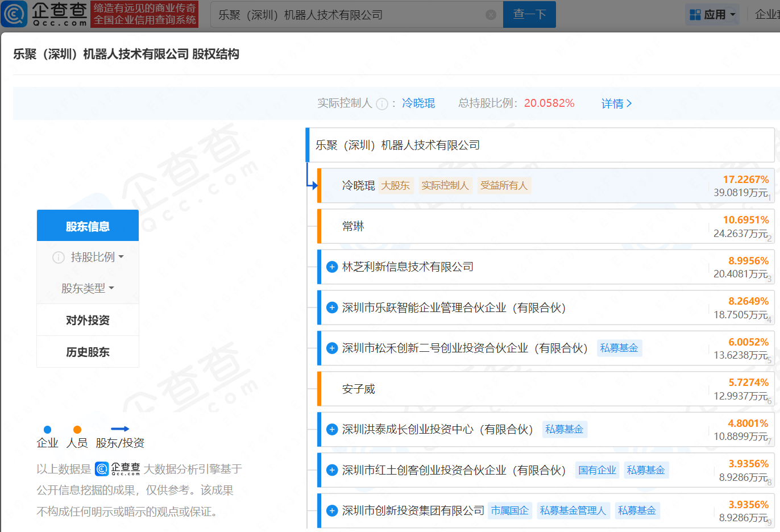Screen dimensions: 780x532
Task: Expand 深圳洪泰成长创业投资中心 plus icon
Action: coord(332,429)
